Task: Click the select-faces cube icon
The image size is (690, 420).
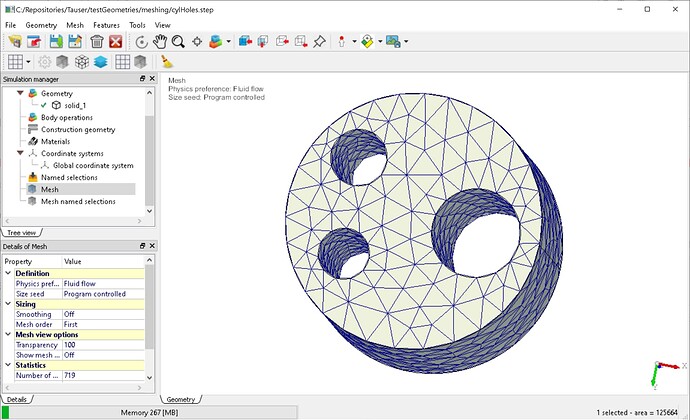Action: [263, 41]
